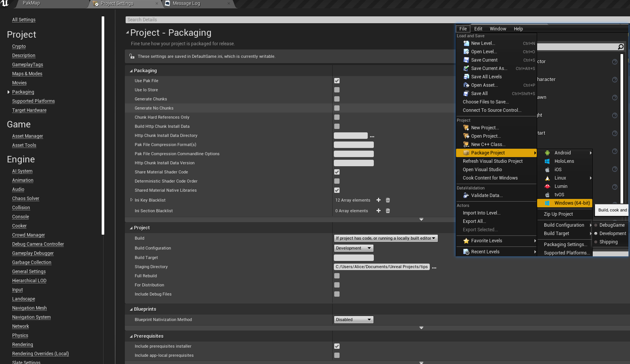
Task: Select Shipping build configuration radio
Action: click(596, 242)
